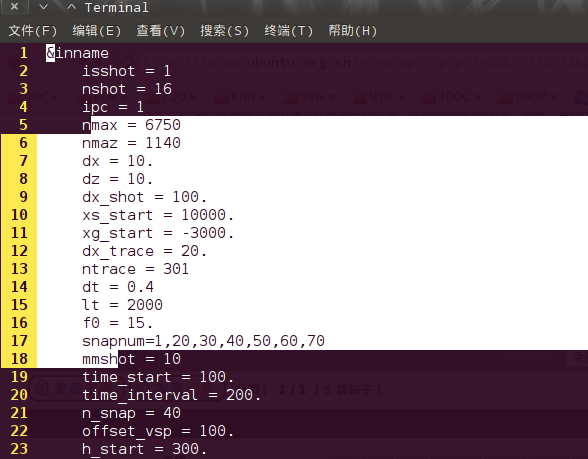The height and width of the screenshot is (459, 588).
Task: Click the &inname text on line 1
Action: pos(77,53)
